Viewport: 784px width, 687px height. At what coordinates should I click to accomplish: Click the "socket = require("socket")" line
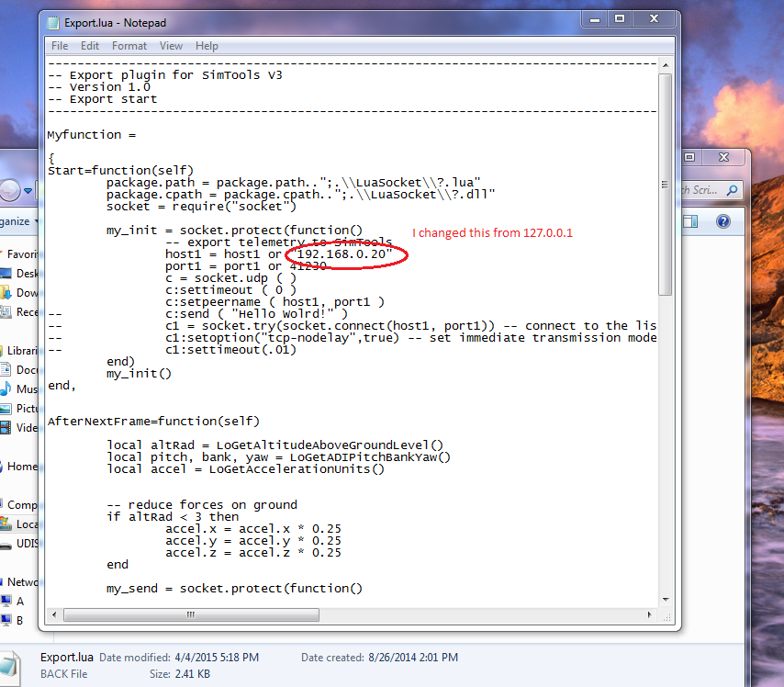pos(201,206)
